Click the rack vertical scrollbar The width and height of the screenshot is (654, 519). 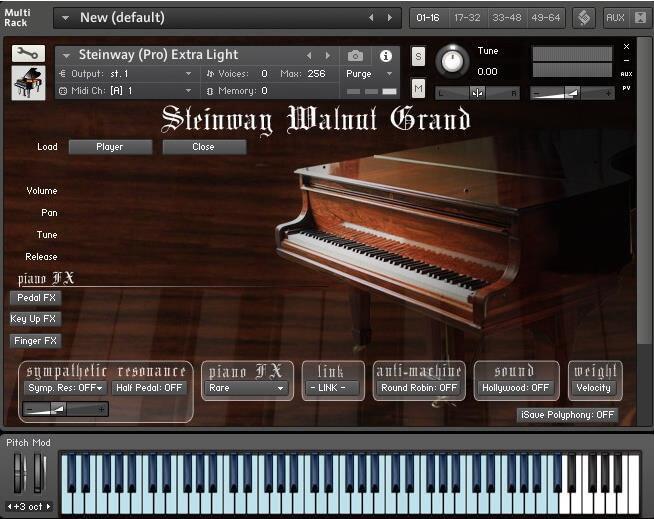pos(644,192)
